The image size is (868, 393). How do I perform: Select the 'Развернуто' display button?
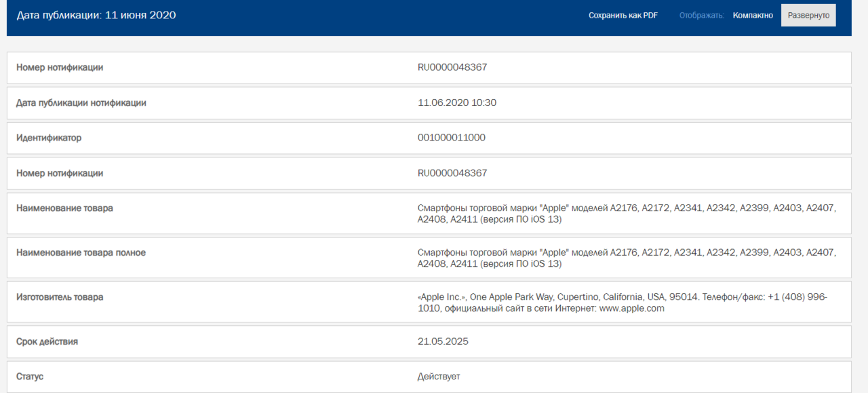808,16
